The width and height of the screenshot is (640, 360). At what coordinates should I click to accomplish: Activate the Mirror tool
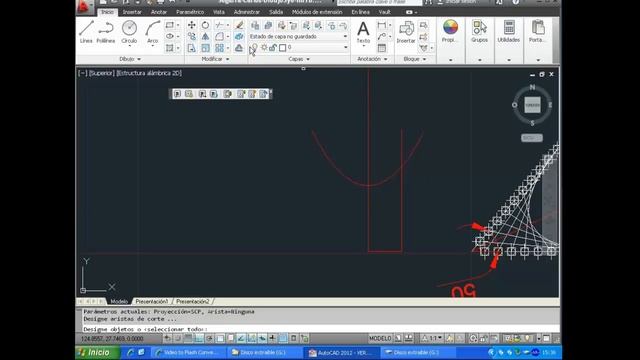point(205,36)
